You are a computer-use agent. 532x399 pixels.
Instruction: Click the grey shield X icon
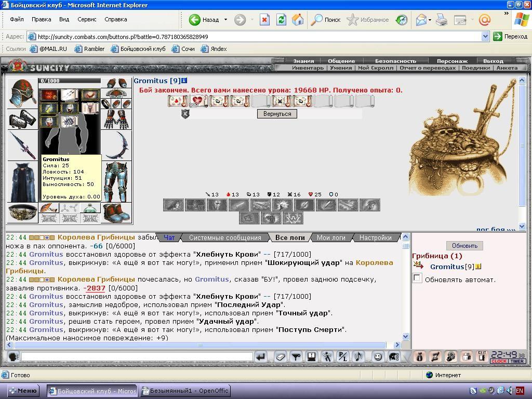tap(185, 114)
